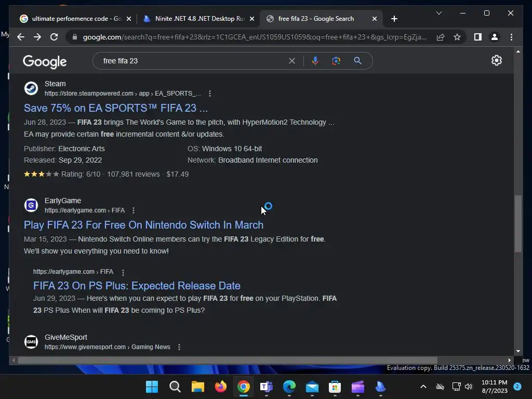Open the Chrome profile menu

pyautogui.click(x=495, y=37)
